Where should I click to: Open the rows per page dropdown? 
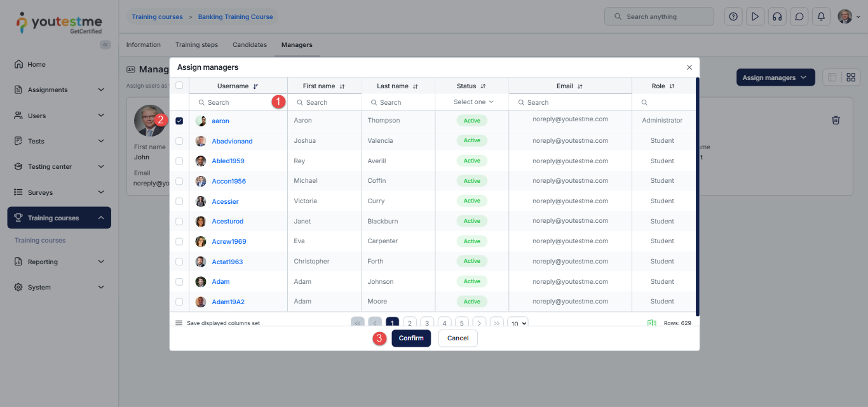[518, 323]
